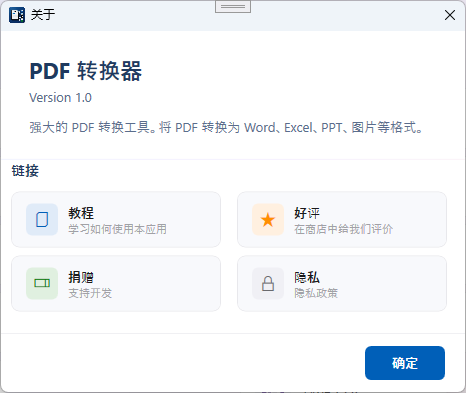
Task: Click the grip handle at top center
Action: tap(233, 7)
